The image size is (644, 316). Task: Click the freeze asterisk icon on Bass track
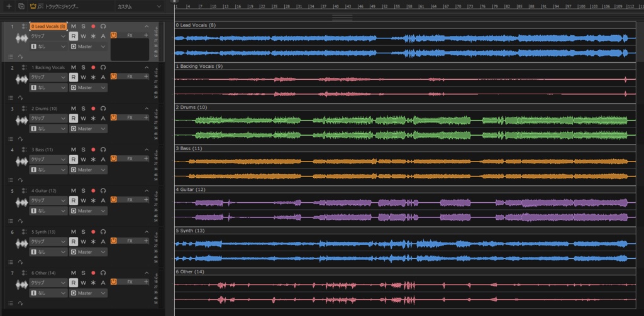click(93, 159)
